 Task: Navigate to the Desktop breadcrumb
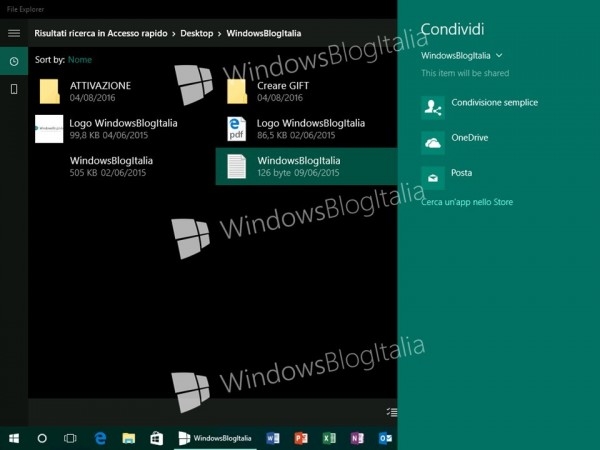tap(197, 33)
